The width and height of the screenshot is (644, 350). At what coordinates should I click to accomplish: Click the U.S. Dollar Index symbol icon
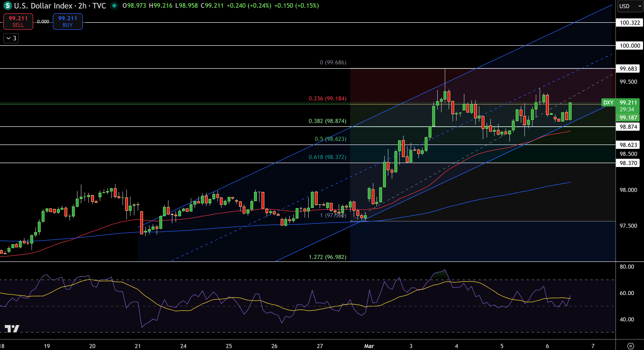(x=8, y=6)
